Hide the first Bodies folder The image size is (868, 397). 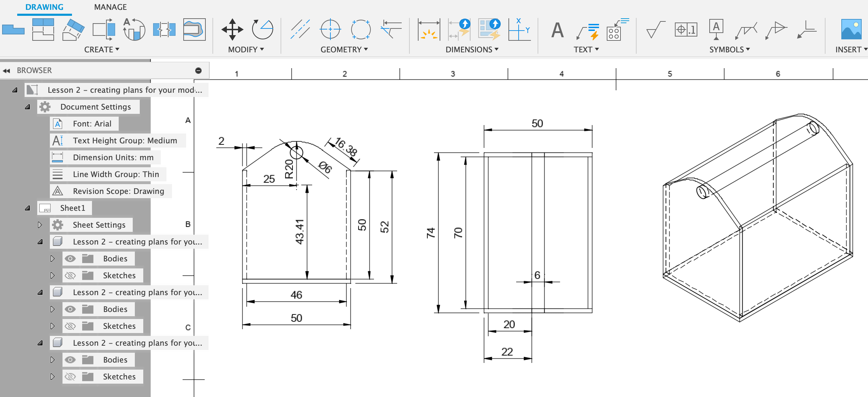click(70, 259)
